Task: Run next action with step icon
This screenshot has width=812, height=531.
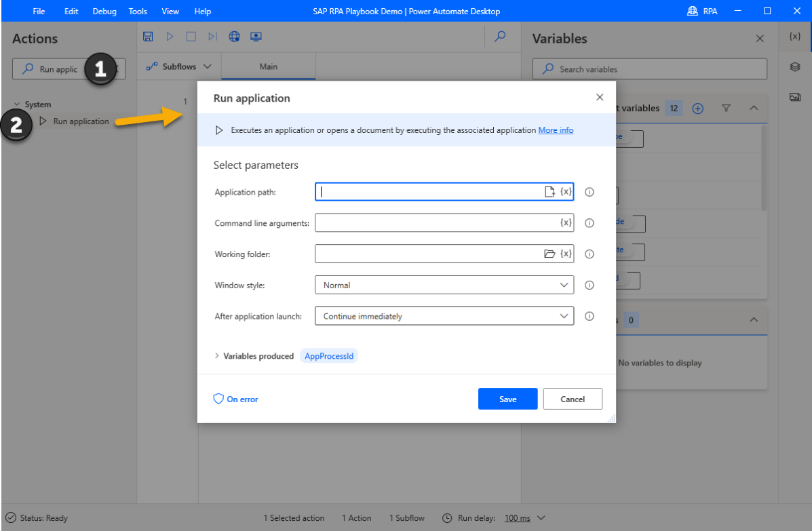Action: (x=212, y=36)
